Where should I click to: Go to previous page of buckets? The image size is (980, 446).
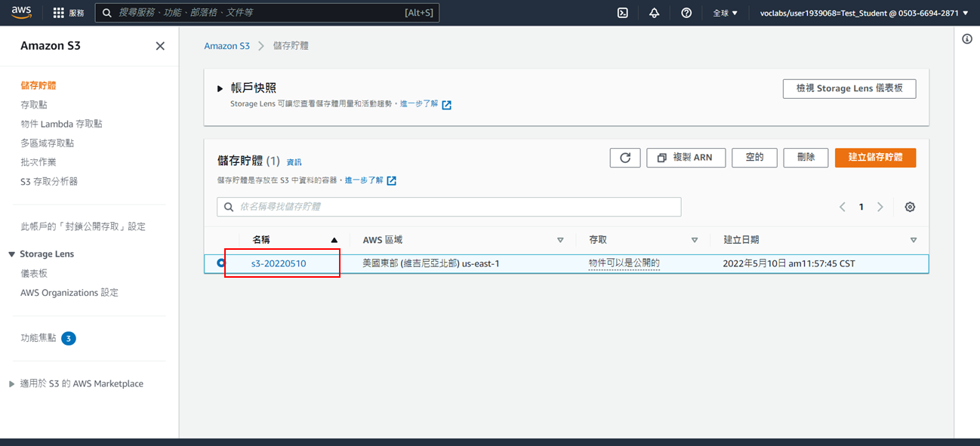[x=843, y=207]
